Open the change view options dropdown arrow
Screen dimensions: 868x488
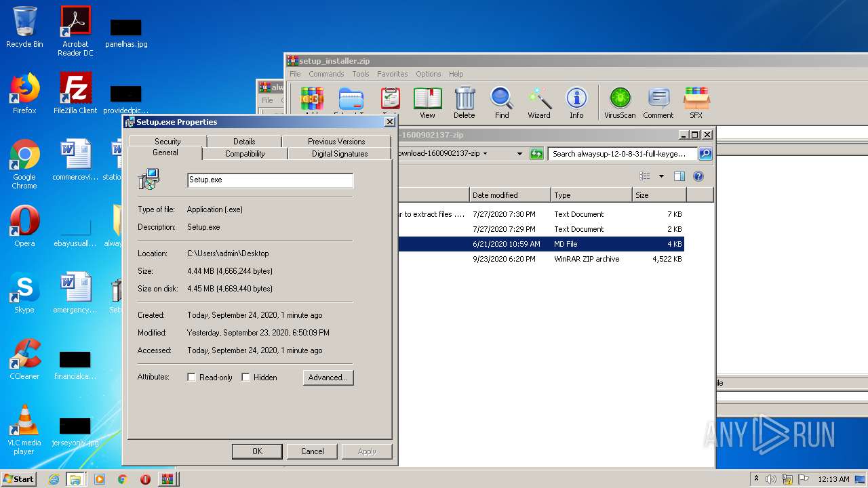tap(661, 176)
